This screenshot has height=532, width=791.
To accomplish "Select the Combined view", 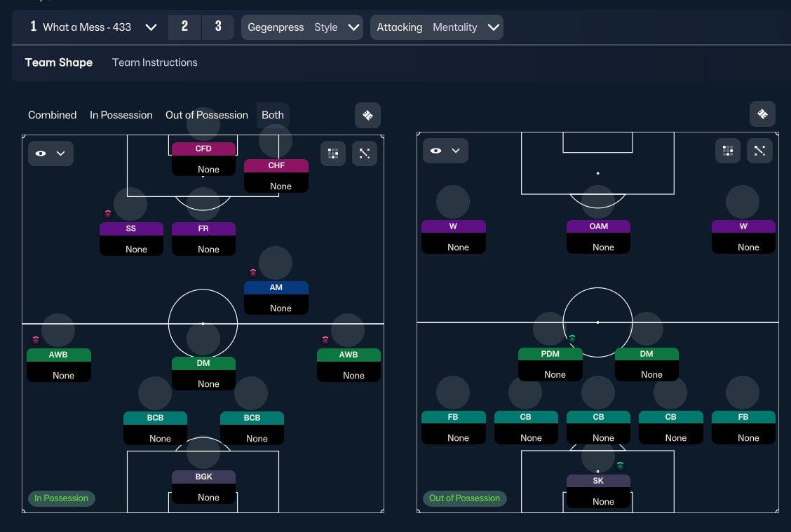I will click(x=53, y=115).
